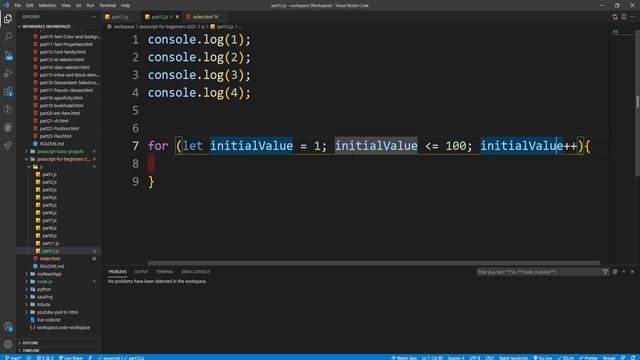The image size is (640, 360).
Task: Click the CRLF line ending indicator
Action: 489,358
